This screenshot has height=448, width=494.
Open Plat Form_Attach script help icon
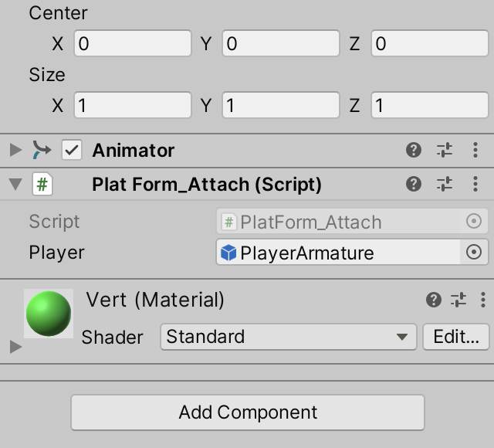pos(414,184)
